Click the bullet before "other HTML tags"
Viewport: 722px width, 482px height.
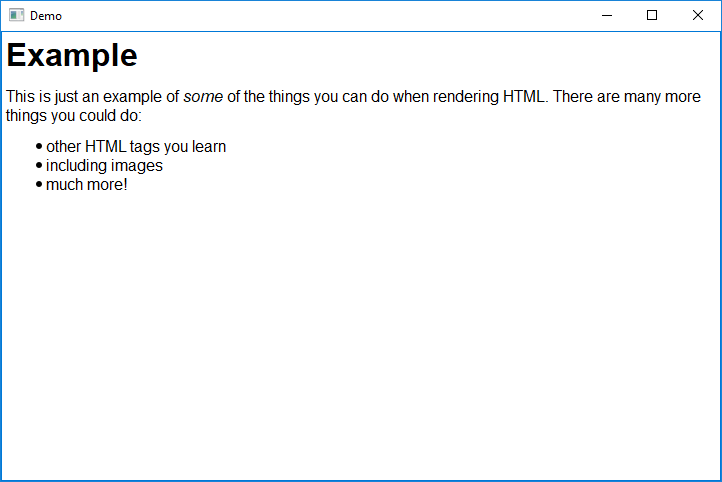pyautogui.click(x=39, y=147)
